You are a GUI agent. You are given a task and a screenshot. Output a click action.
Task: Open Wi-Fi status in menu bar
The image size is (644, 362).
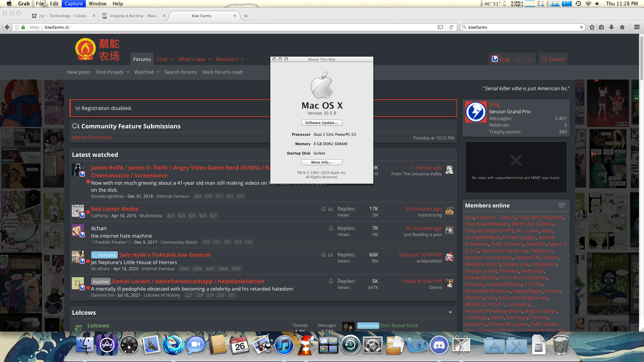click(x=588, y=4)
